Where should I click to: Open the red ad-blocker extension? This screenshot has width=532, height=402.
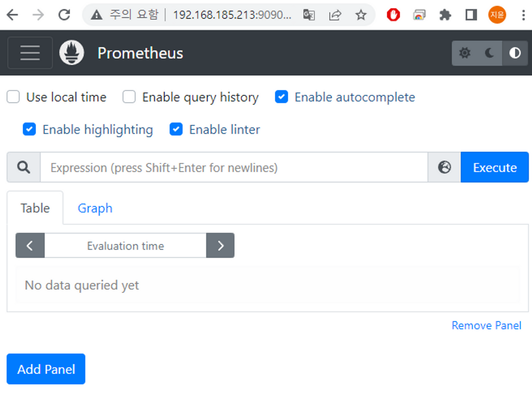(393, 15)
